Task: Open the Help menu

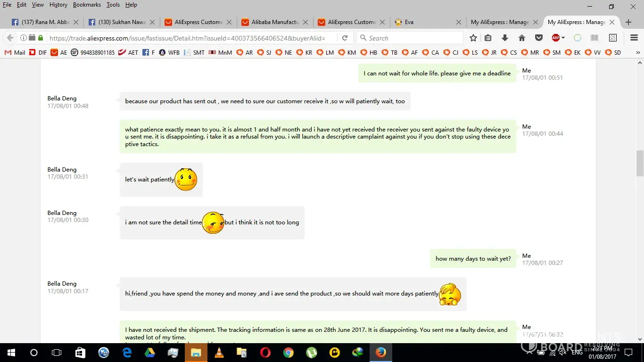Action: 131,5
